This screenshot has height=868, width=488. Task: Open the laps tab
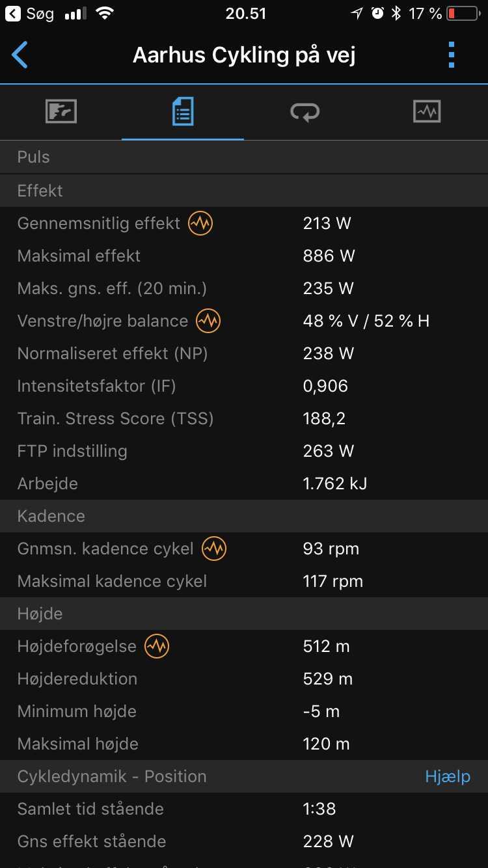click(x=305, y=112)
